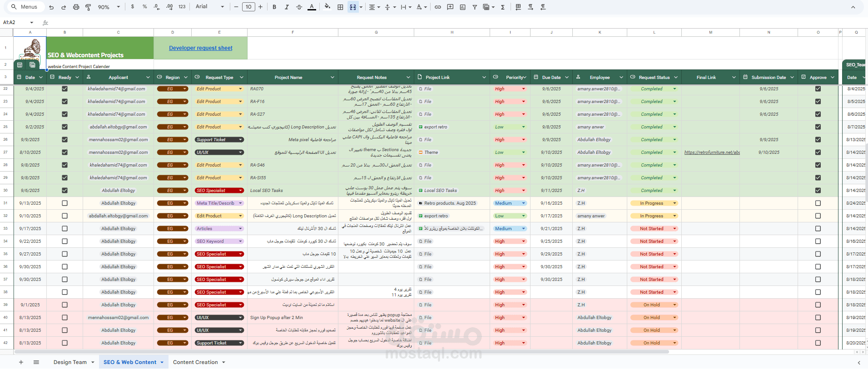Open the zoom 90% dropdown
Image resolution: width=868 pixels, height=369 pixels.
click(109, 7)
